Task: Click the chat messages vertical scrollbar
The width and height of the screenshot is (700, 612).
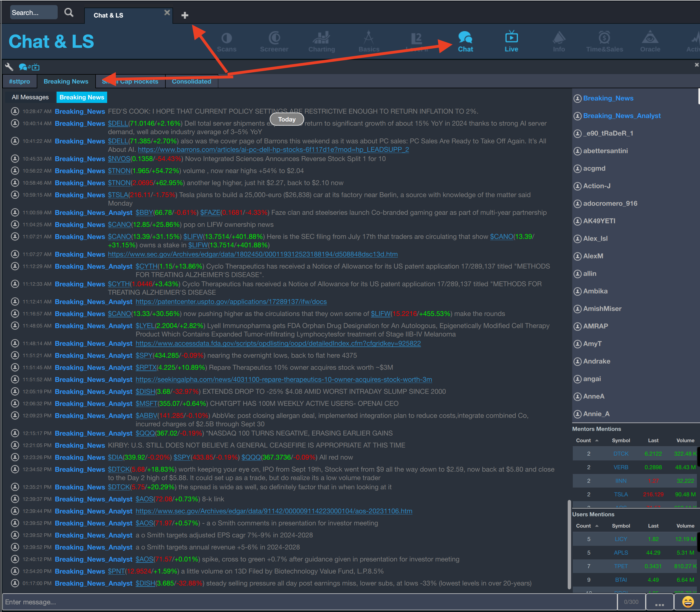Action: [569, 545]
